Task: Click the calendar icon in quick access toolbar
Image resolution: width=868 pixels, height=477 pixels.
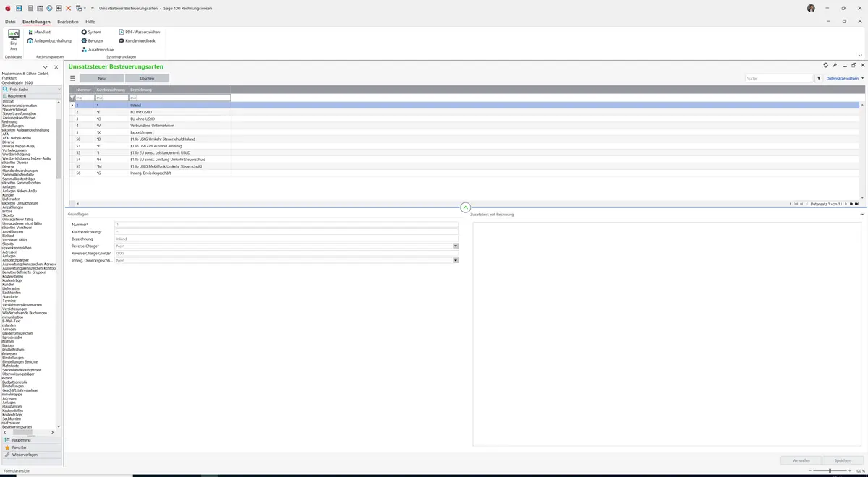Action: [x=40, y=8]
